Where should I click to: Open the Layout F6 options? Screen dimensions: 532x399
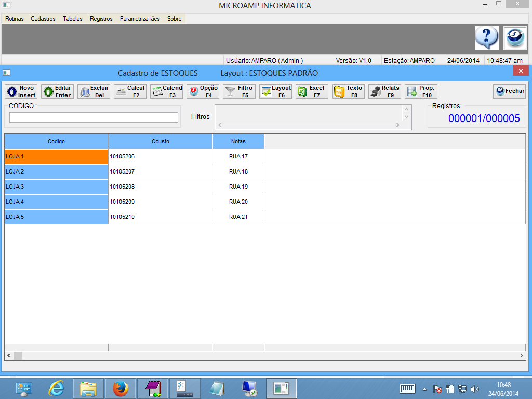pyautogui.click(x=275, y=91)
